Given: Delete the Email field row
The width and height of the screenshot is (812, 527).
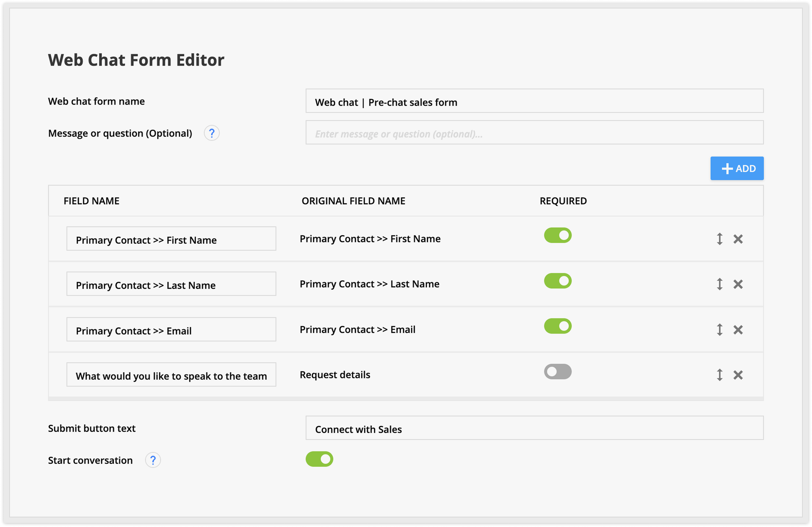Looking at the screenshot, I should 738,330.
